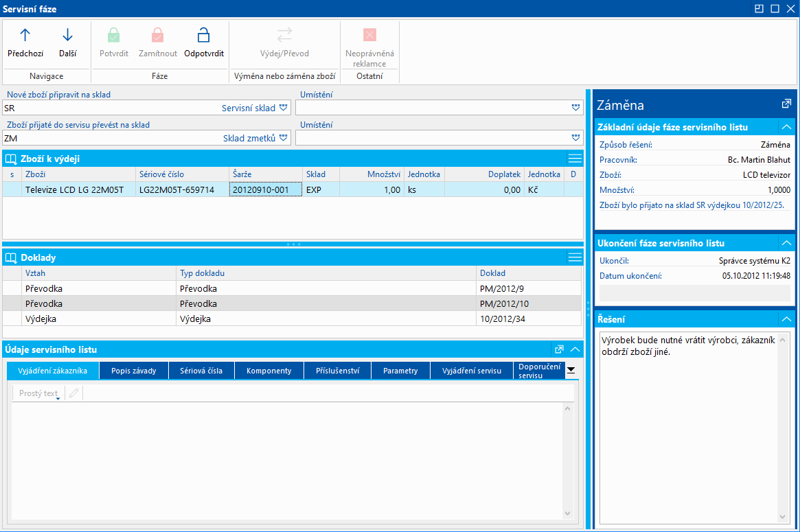Pop out the Záměna panel
This screenshot has width=800, height=532.
pyautogui.click(x=786, y=104)
